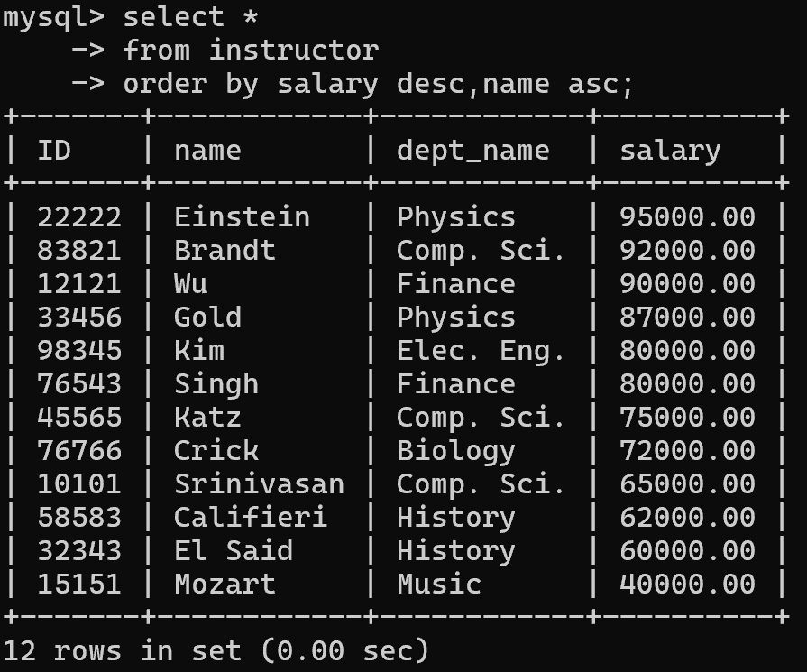
Task: Click the Music department cell
Action: click(x=438, y=584)
